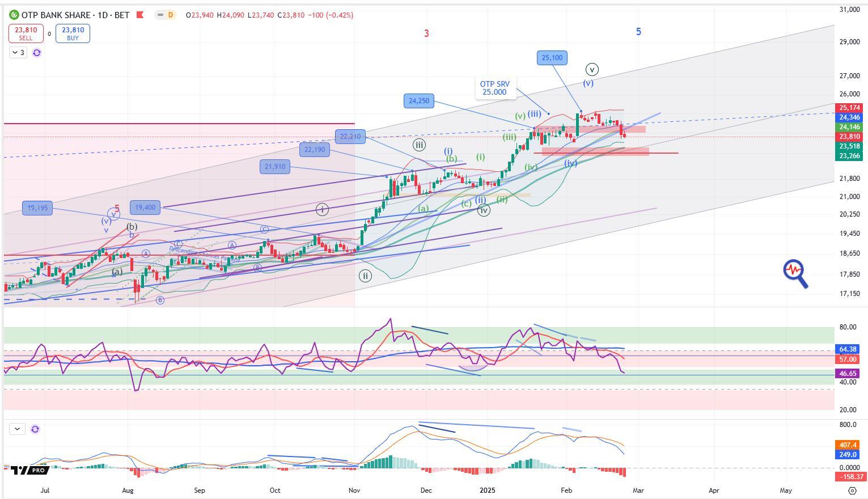868x499 pixels.
Task: Click the OTP Bank symbol logo icon
Action: pos(13,15)
